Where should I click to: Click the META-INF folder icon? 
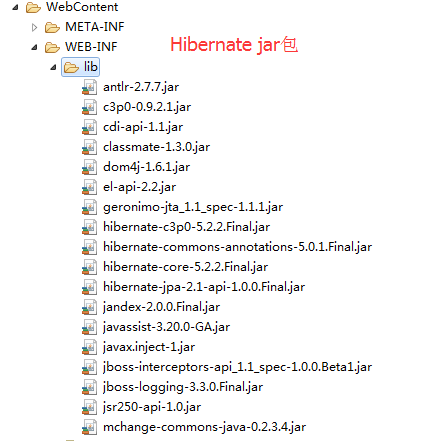click(x=52, y=27)
